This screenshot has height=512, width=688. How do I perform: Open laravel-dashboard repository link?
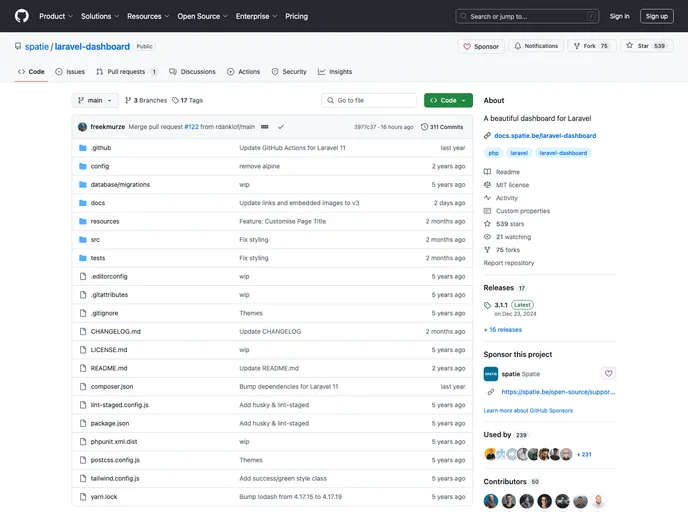[x=92, y=47]
